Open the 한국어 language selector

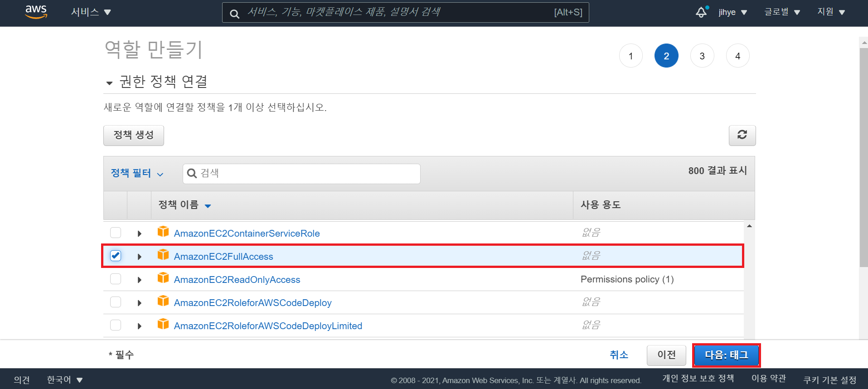(x=65, y=380)
